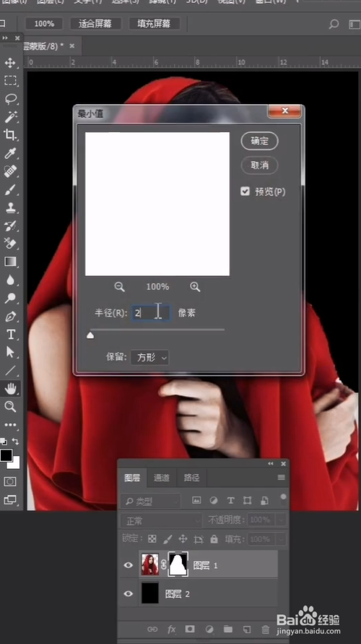Select the Blur tool

[10, 280]
